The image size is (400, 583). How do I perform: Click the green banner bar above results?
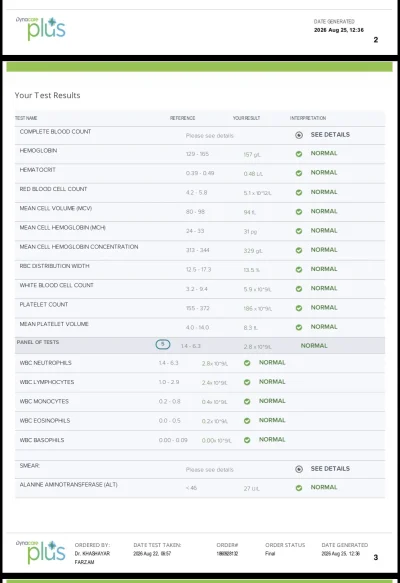pos(199,67)
